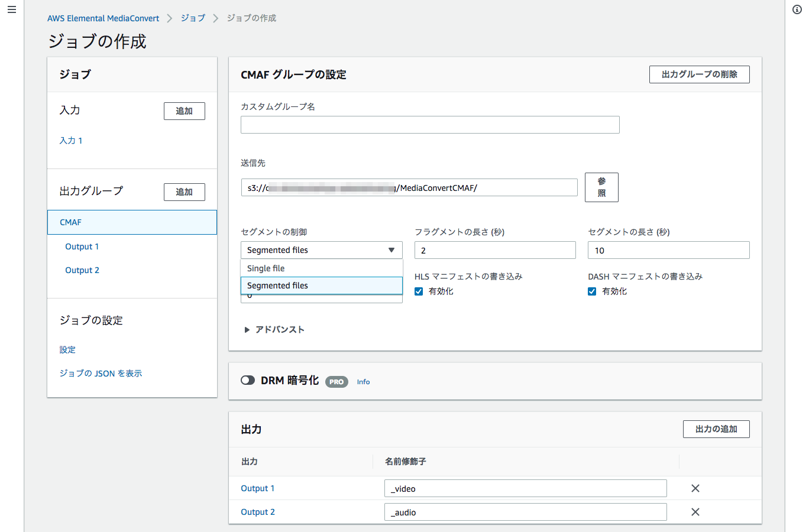
Task: Toggle the DRM 暗号化 switch on
Action: pos(248,381)
